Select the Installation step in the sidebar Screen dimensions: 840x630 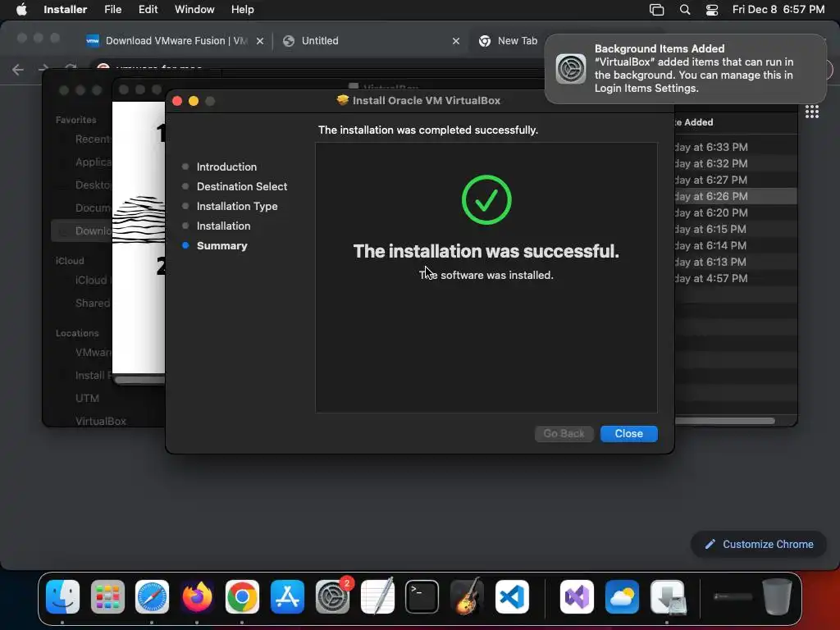point(223,226)
